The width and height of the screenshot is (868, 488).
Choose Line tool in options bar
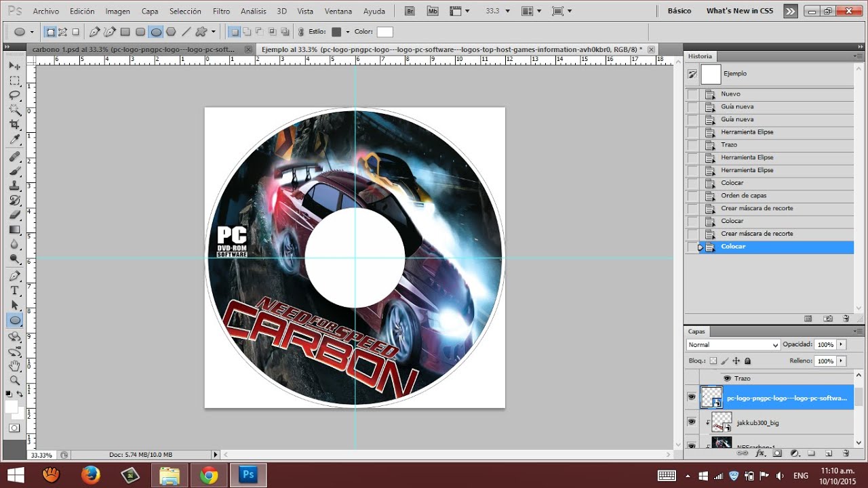186,32
